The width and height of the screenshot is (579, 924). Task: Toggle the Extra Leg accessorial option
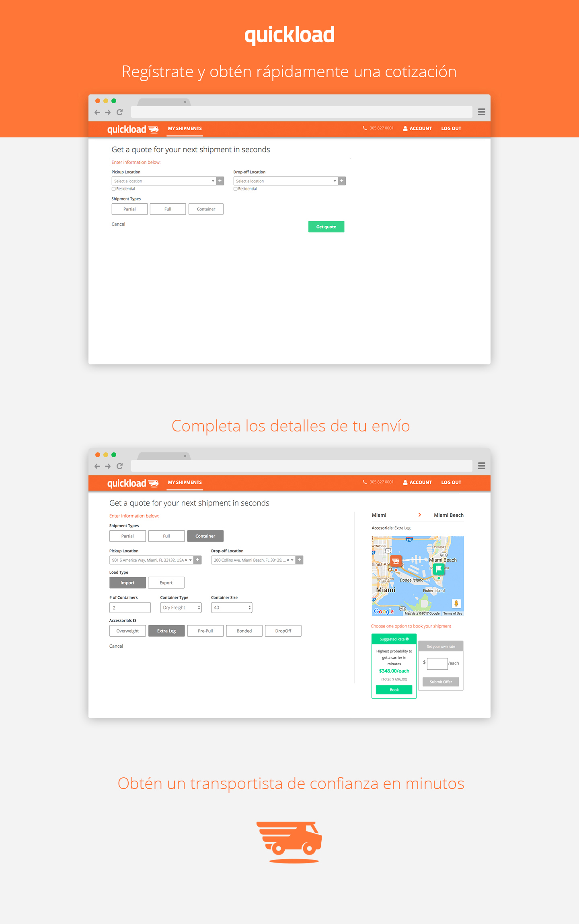click(166, 631)
